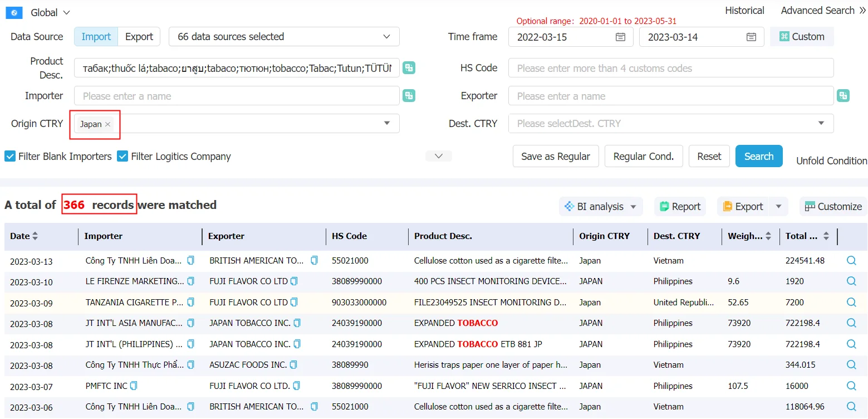Focus the Product Desc. input field
The width and height of the screenshot is (868, 419).
tap(237, 68)
